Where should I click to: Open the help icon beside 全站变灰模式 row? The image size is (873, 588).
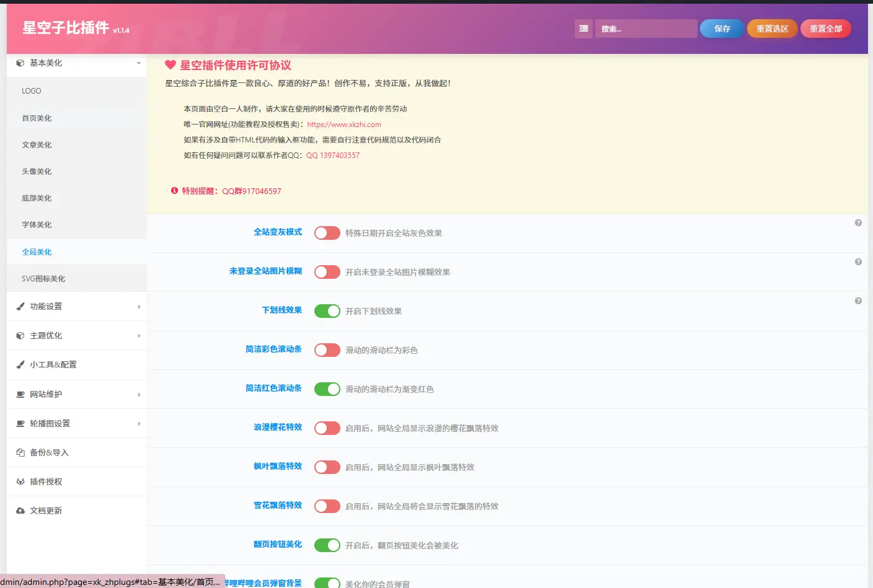tap(857, 222)
